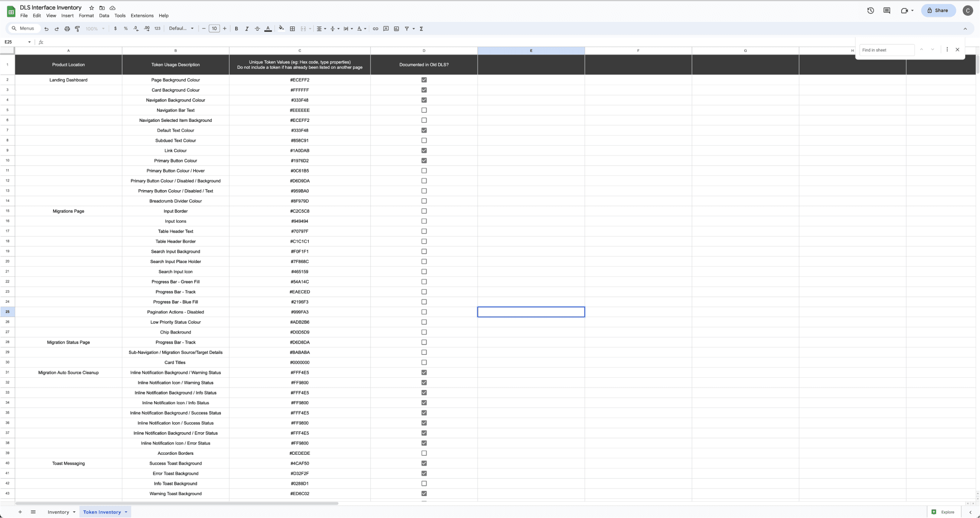This screenshot has width=980, height=518.
Task: Open the comments panel icon
Action: [887, 11]
